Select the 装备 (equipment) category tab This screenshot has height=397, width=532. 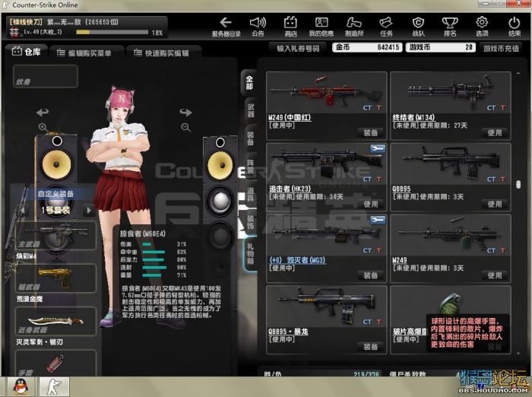250,138
